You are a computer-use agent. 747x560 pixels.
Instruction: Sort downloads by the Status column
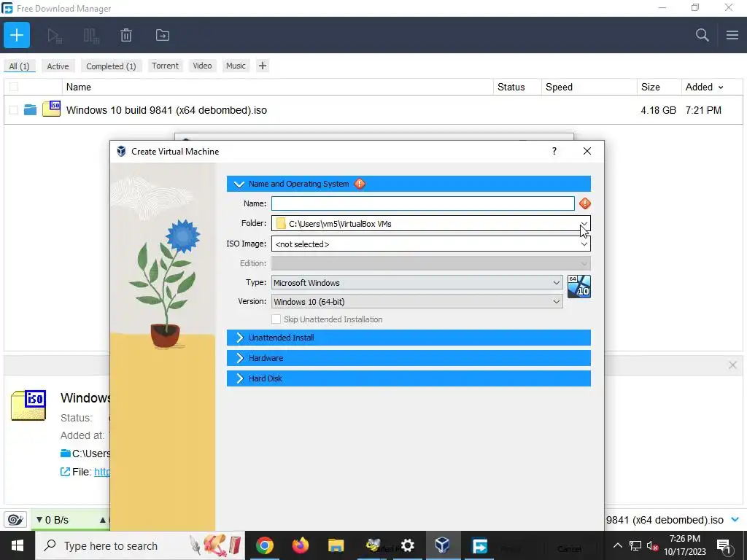[x=517, y=87]
